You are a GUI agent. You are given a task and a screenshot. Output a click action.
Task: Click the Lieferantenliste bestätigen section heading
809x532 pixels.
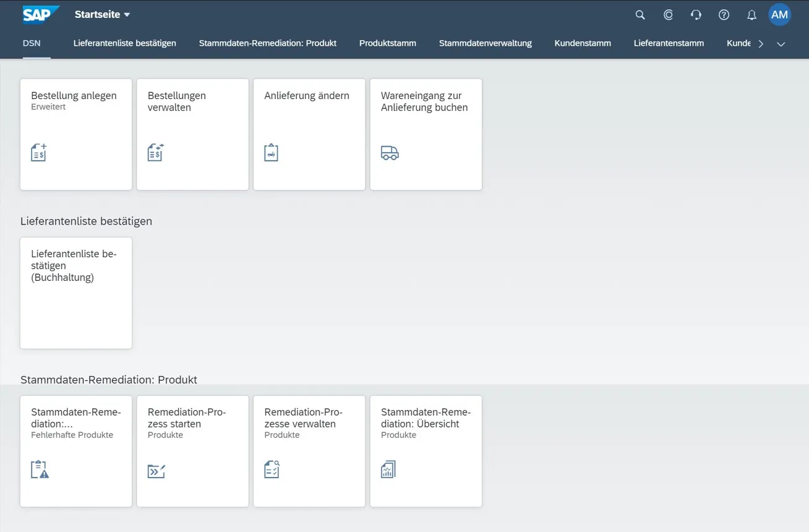pyautogui.click(x=86, y=221)
